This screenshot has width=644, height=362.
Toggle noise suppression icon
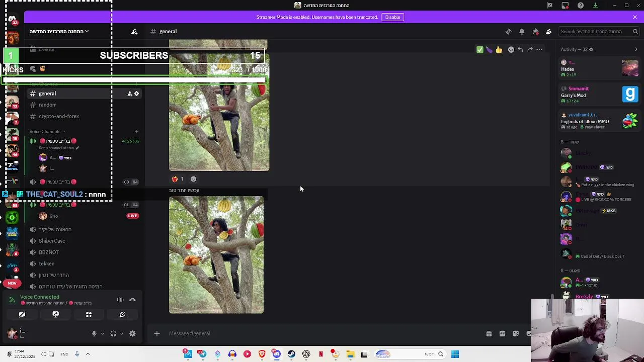pos(120,300)
